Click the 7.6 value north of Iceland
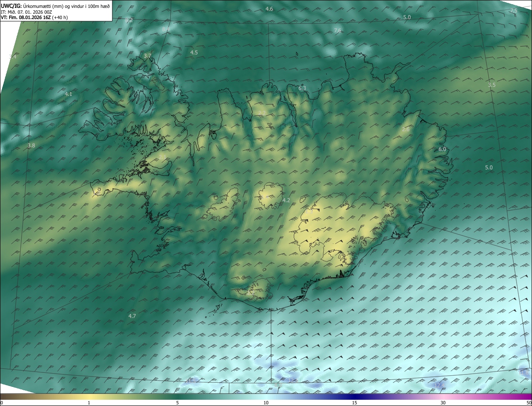 pyautogui.click(x=337, y=31)
